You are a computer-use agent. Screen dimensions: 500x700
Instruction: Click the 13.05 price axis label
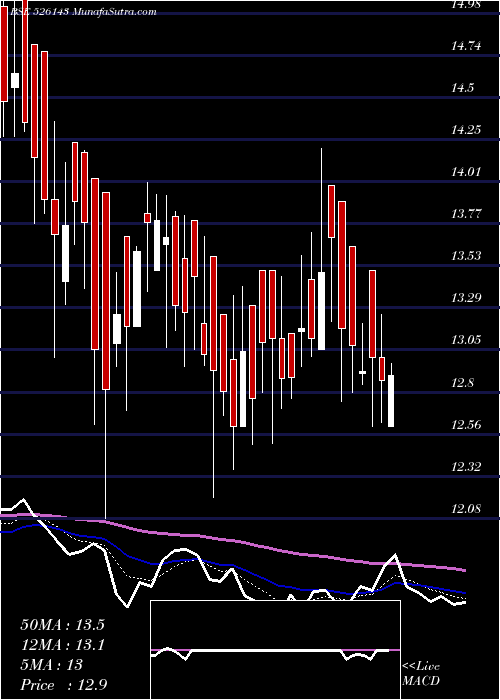[x=467, y=340]
